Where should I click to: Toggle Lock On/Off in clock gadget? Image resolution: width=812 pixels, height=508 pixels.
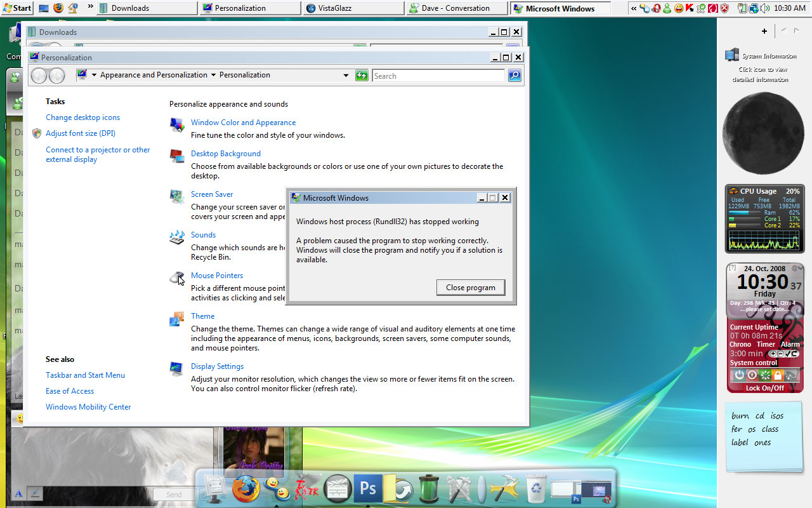(x=765, y=388)
